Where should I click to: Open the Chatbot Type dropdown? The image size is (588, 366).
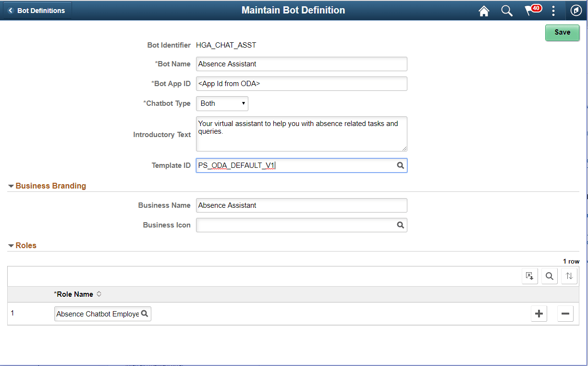pyautogui.click(x=222, y=103)
